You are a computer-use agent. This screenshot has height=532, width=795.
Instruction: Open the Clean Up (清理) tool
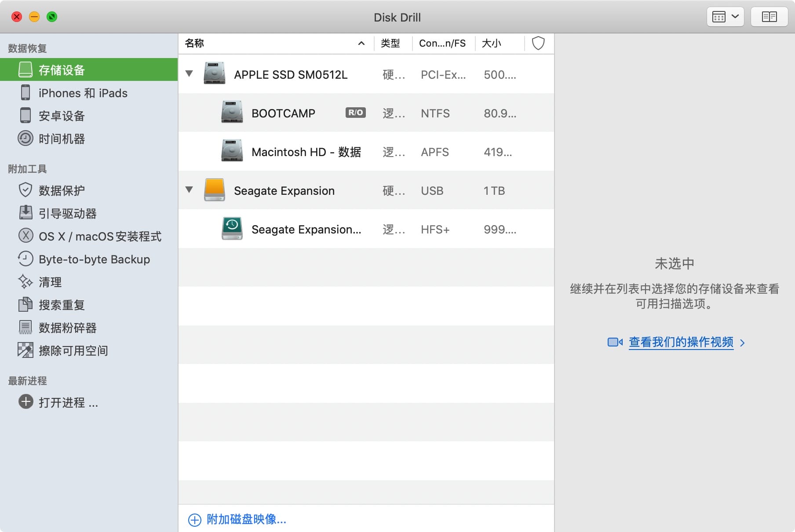tap(50, 282)
